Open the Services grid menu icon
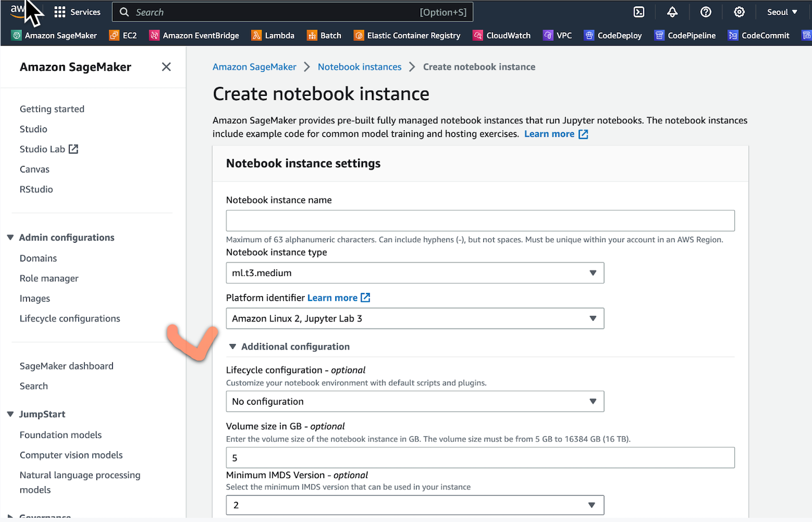This screenshot has width=812, height=522. tap(60, 12)
